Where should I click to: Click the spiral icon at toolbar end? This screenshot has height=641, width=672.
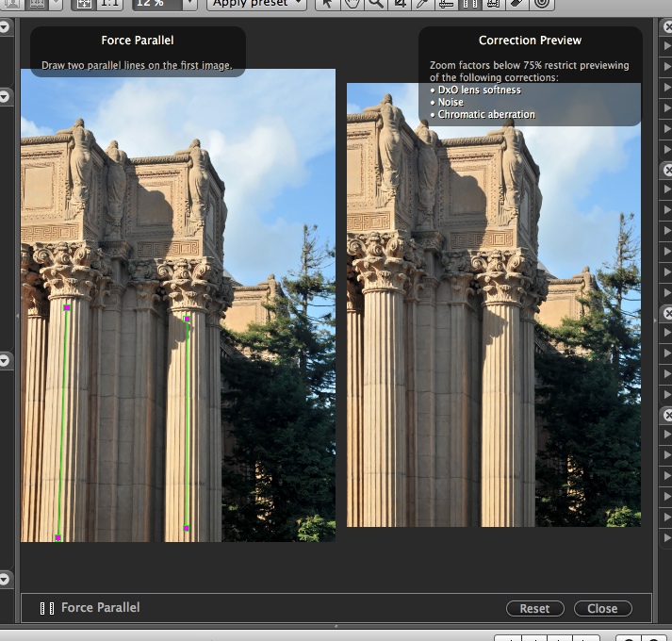tap(542, 3)
